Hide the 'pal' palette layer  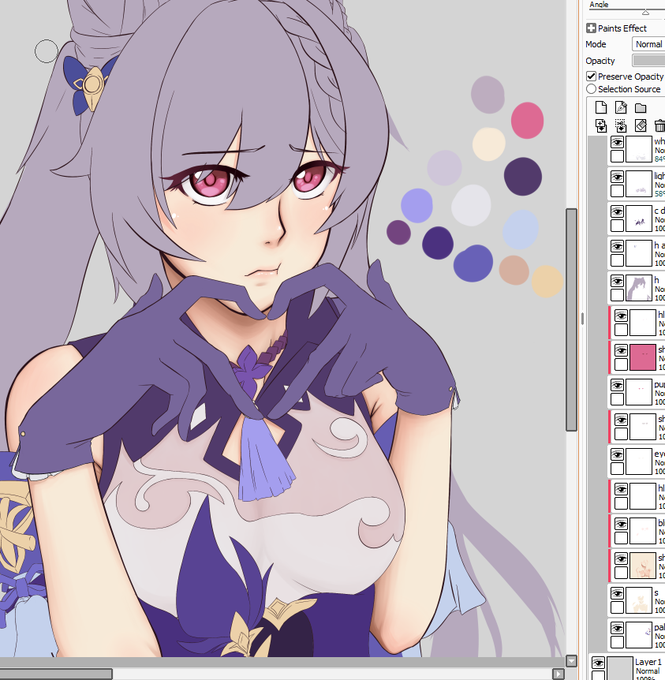[617, 628]
